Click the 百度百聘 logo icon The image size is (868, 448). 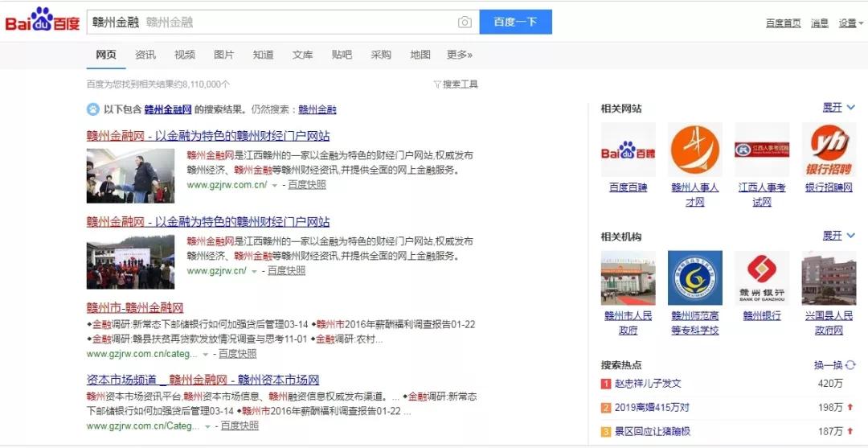628,149
